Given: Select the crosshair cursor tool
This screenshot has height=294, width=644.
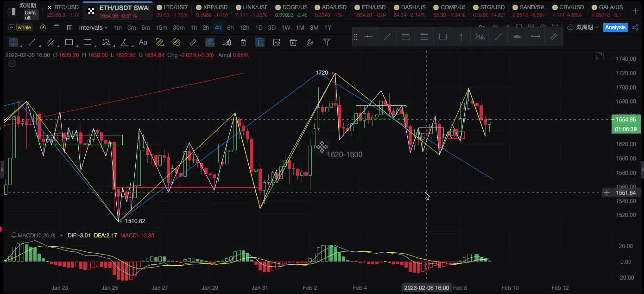Looking at the screenshot, I should pyautogui.click(x=13, y=42).
